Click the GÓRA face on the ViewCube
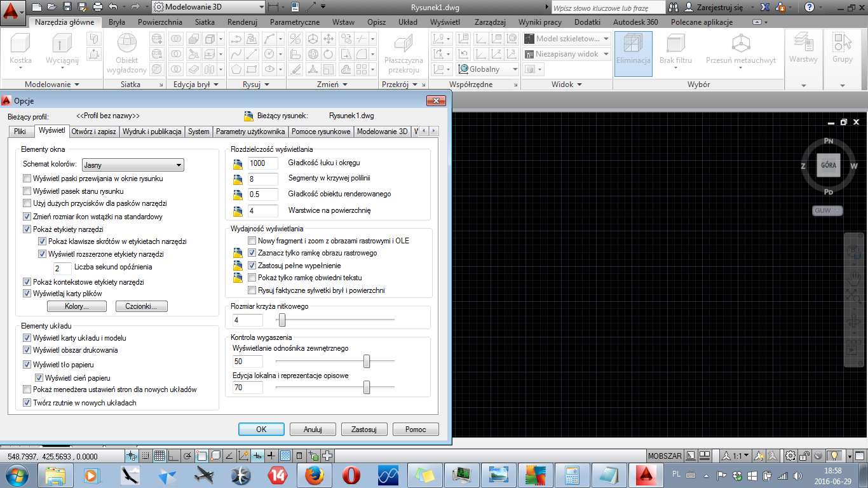 (x=829, y=165)
